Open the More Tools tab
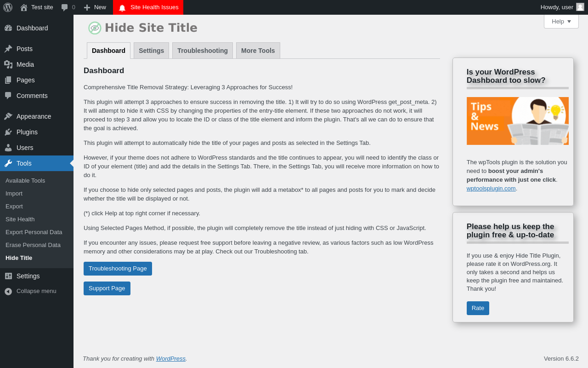The height and width of the screenshot is (368, 588). click(258, 51)
